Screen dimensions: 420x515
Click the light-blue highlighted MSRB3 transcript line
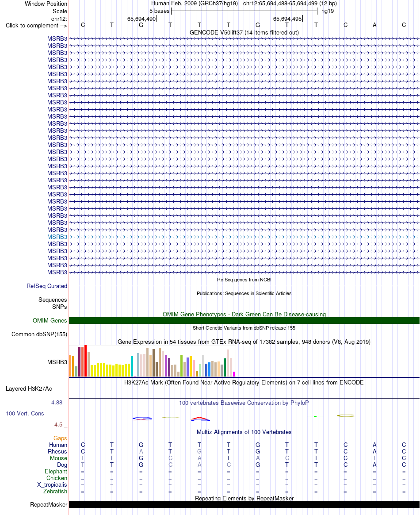[244, 237]
